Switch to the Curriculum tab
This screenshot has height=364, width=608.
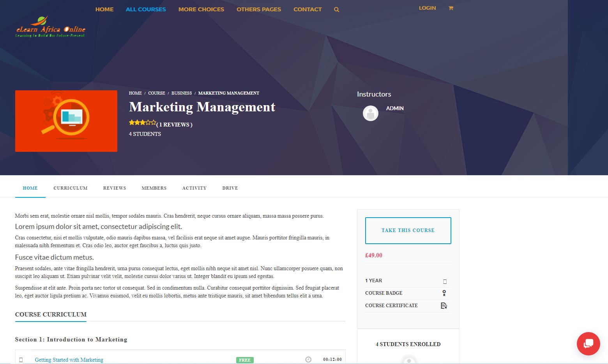(x=71, y=188)
